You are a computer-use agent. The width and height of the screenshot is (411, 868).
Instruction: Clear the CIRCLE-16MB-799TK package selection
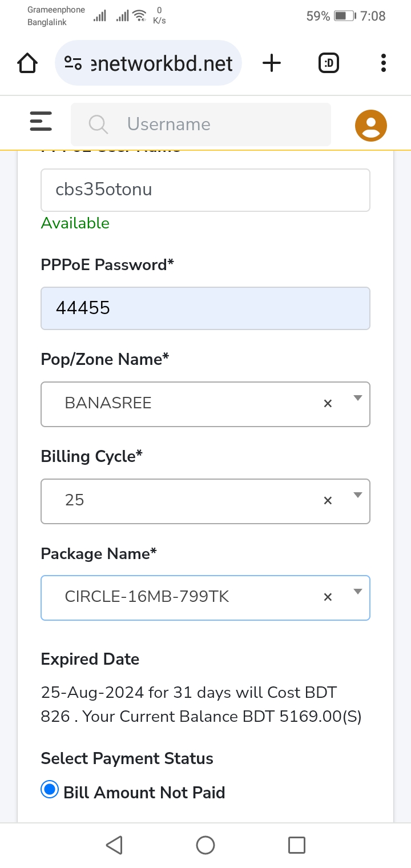click(328, 597)
